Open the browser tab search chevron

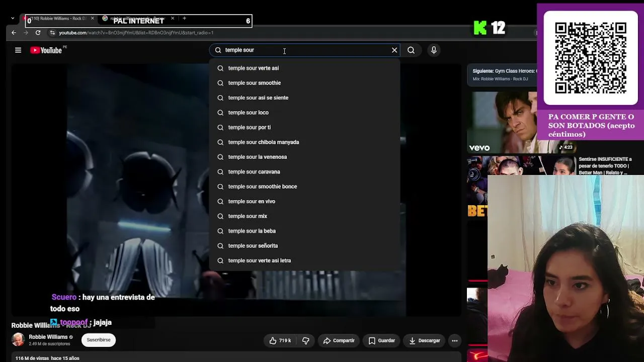pos(13,19)
